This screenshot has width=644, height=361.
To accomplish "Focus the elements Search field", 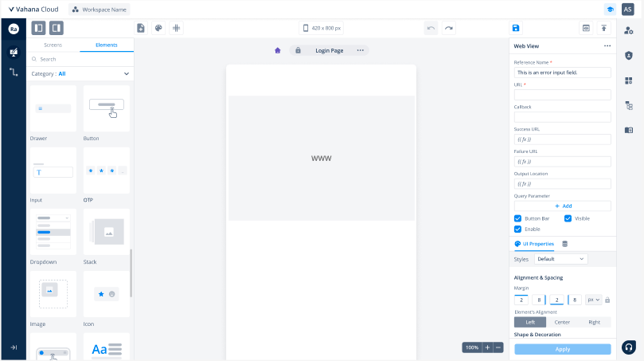I will point(80,59).
